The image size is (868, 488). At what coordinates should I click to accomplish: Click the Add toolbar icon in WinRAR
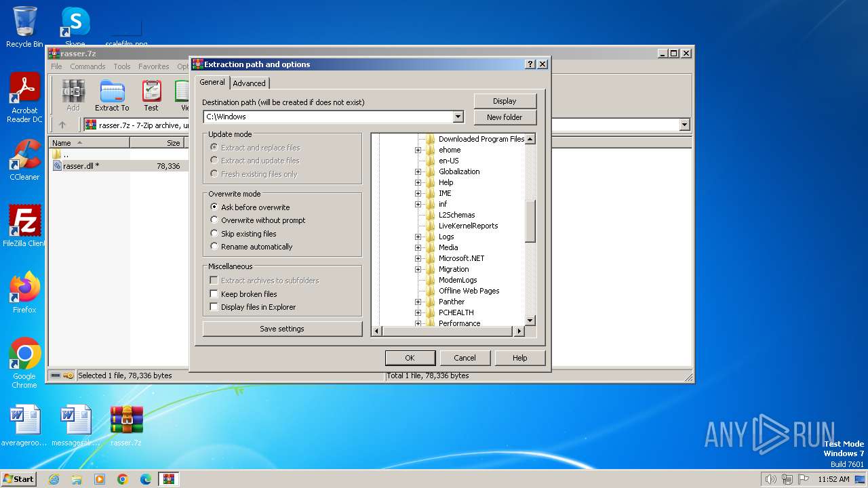click(x=73, y=96)
